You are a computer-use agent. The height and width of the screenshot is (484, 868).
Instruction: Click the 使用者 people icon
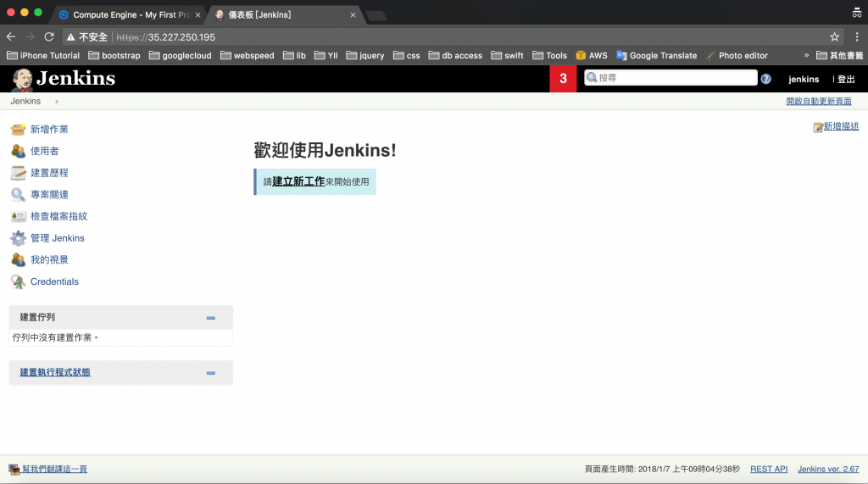coord(18,151)
